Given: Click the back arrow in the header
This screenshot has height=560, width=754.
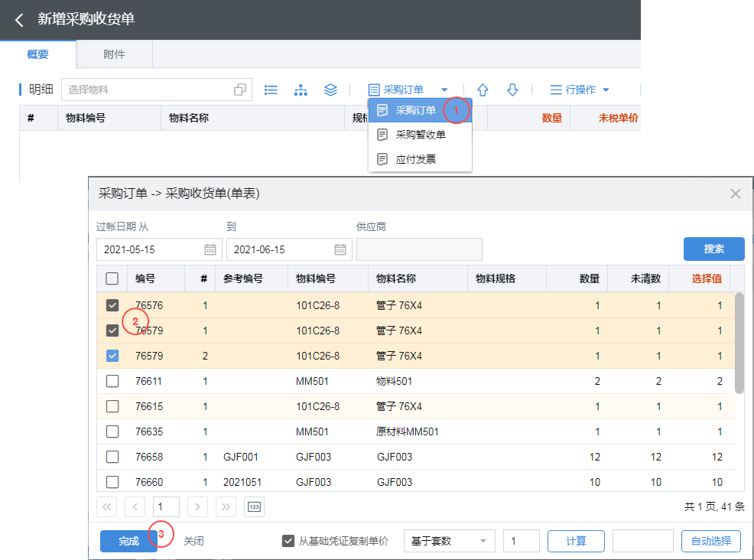Looking at the screenshot, I should pyautogui.click(x=19, y=20).
